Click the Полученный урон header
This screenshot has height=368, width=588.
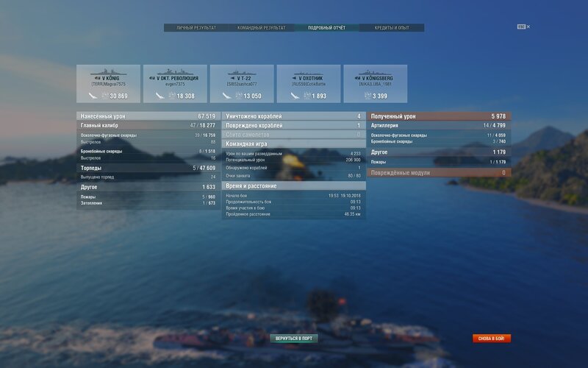tap(439, 116)
